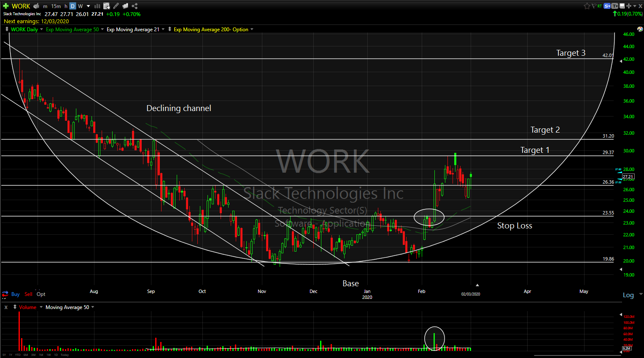The width and height of the screenshot is (644, 358).
Task: Select the 1D range
Action: (56, 355)
